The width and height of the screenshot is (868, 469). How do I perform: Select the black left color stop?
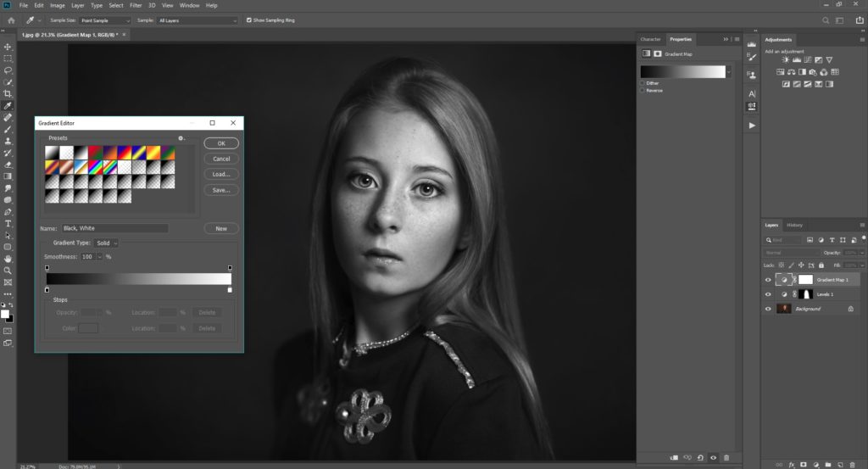[47, 289]
